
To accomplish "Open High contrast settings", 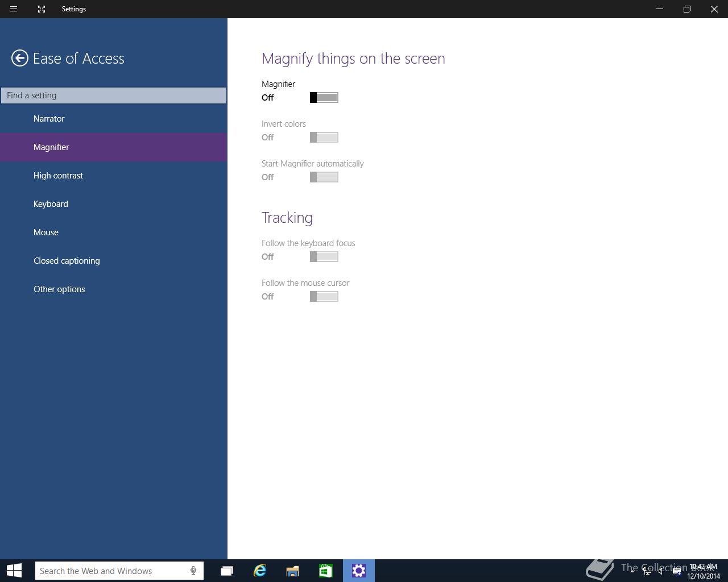I will tap(114, 176).
